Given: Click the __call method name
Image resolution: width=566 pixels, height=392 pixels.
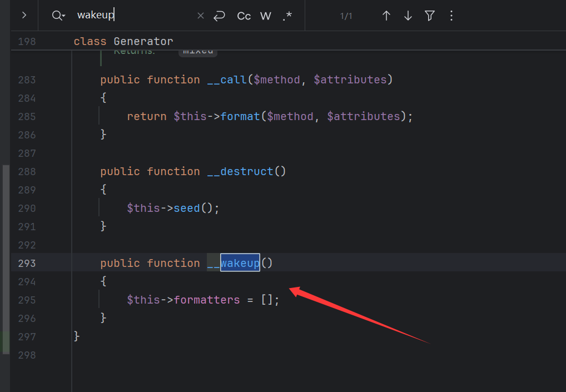Looking at the screenshot, I should [227, 80].
